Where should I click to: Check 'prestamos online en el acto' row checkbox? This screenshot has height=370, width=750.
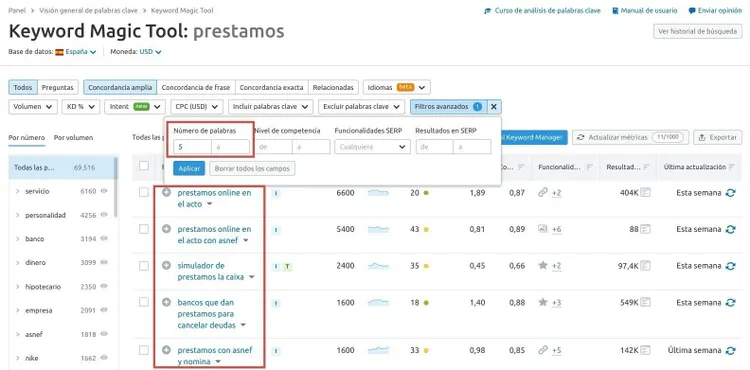[143, 192]
